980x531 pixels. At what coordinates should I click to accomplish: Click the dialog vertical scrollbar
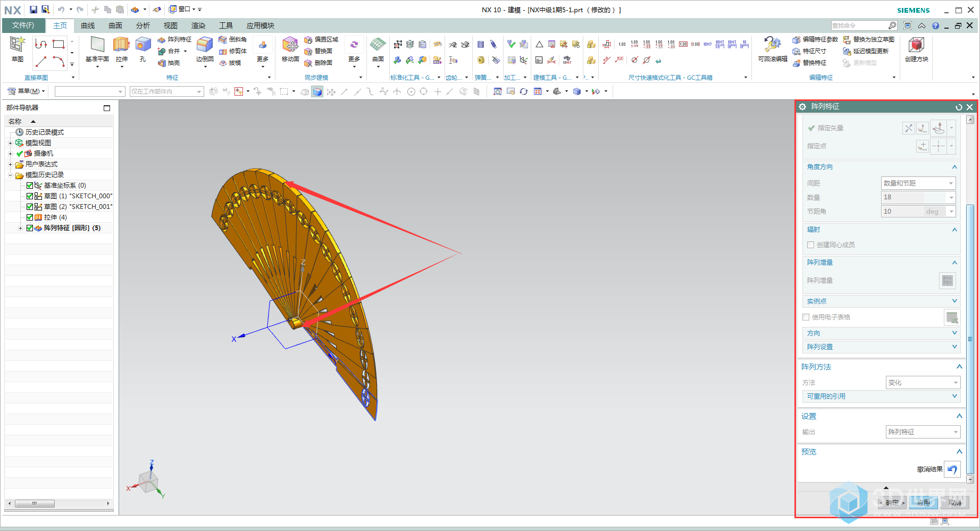[x=970, y=339]
